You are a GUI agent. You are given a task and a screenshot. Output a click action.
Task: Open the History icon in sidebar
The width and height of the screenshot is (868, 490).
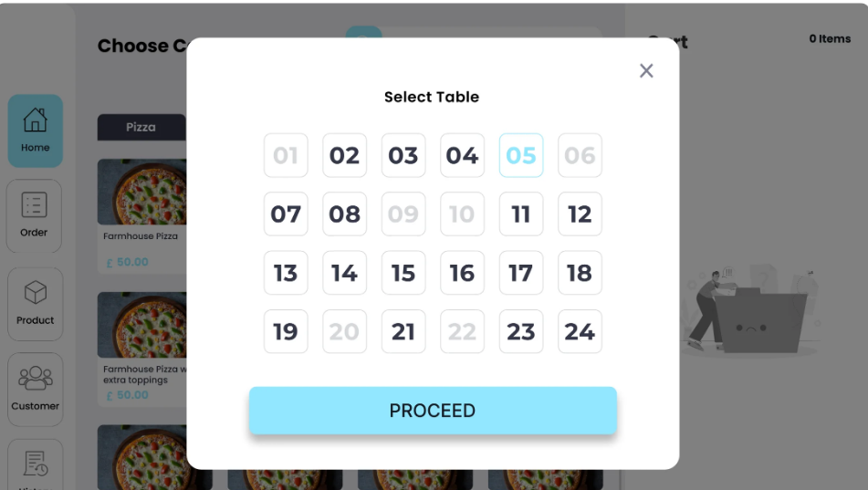click(x=35, y=464)
